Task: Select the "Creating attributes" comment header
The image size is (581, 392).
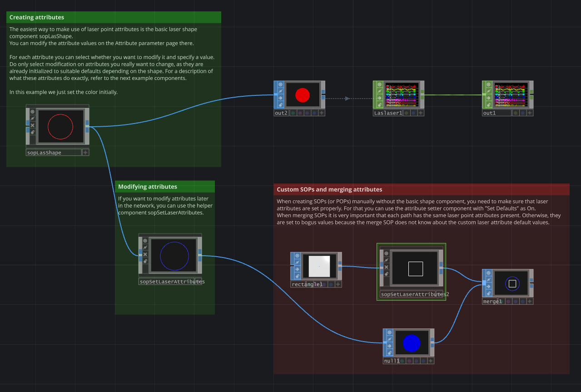Action: tap(114, 17)
